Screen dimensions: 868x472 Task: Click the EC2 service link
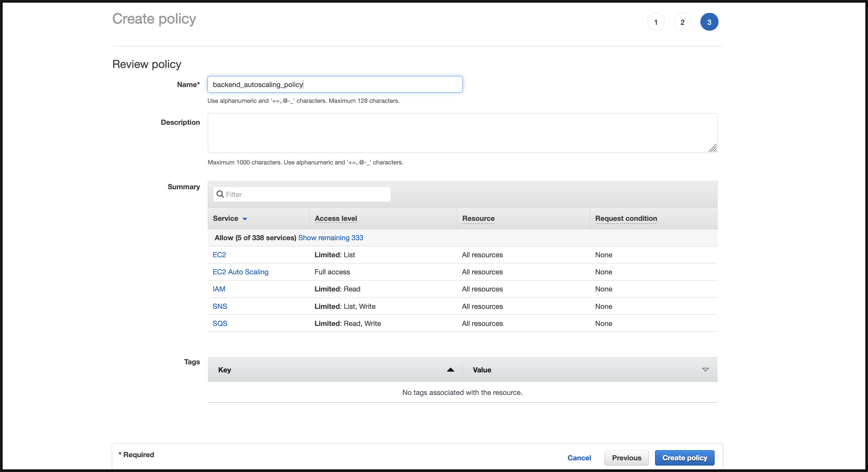point(221,255)
